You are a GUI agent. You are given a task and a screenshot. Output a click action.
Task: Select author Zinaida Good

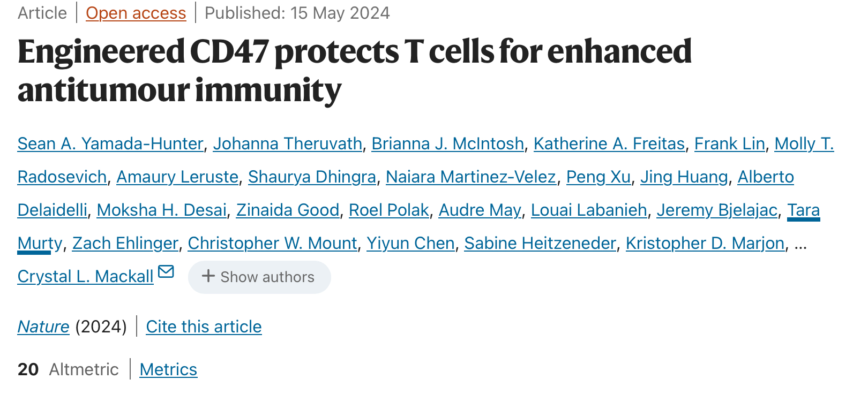pyautogui.click(x=288, y=210)
